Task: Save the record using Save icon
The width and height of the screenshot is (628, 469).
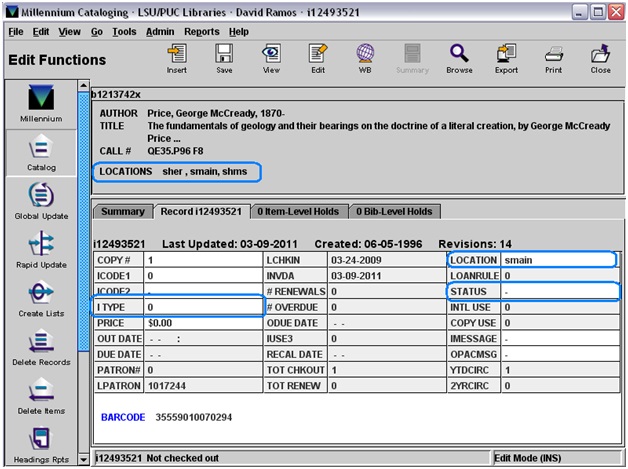Action: [224, 58]
